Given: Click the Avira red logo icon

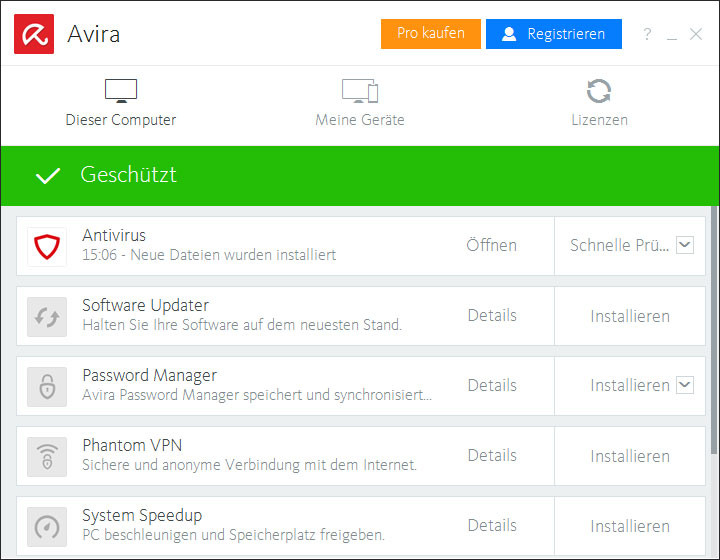Looking at the screenshot, I should pyautogui.click(x=34, y=33).
